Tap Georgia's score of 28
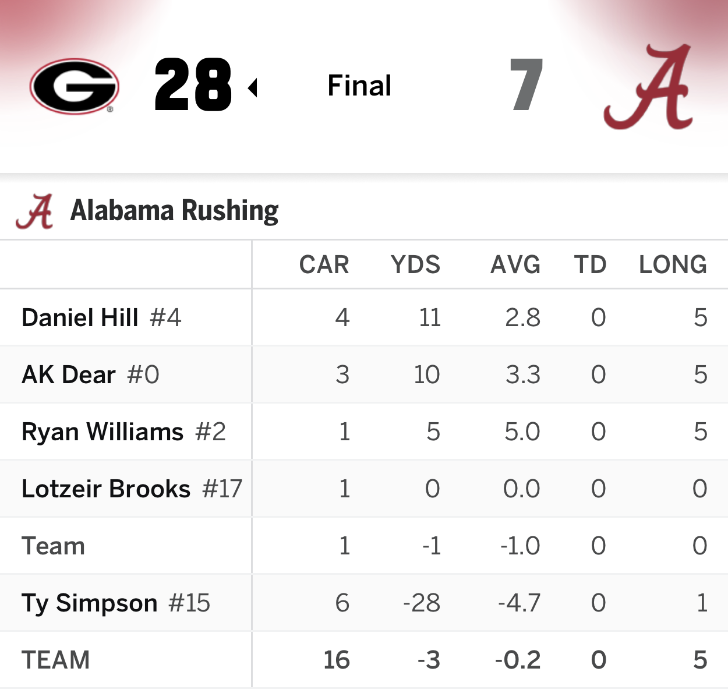 (193, 86)
